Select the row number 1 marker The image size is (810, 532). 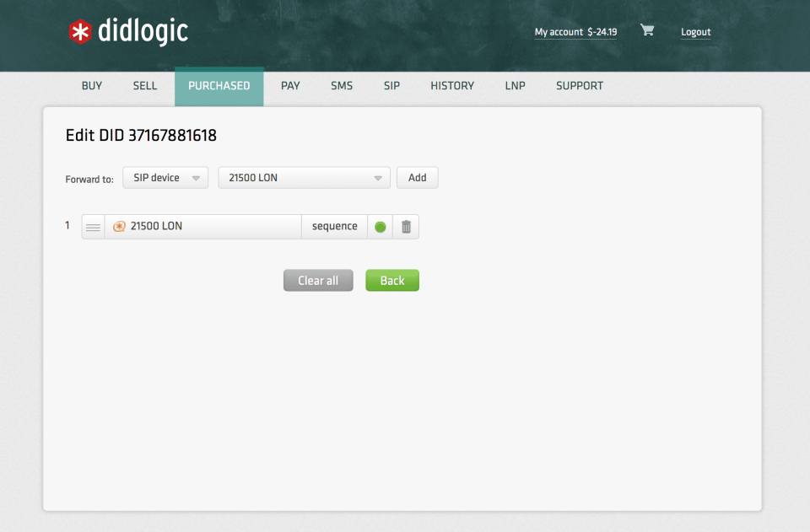[x=67, y=226]
